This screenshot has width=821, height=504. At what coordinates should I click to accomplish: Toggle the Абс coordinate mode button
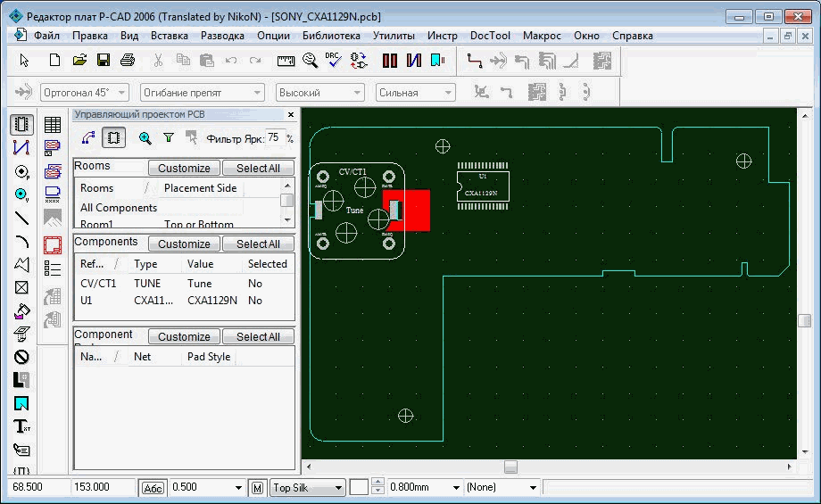coord(153,488)
